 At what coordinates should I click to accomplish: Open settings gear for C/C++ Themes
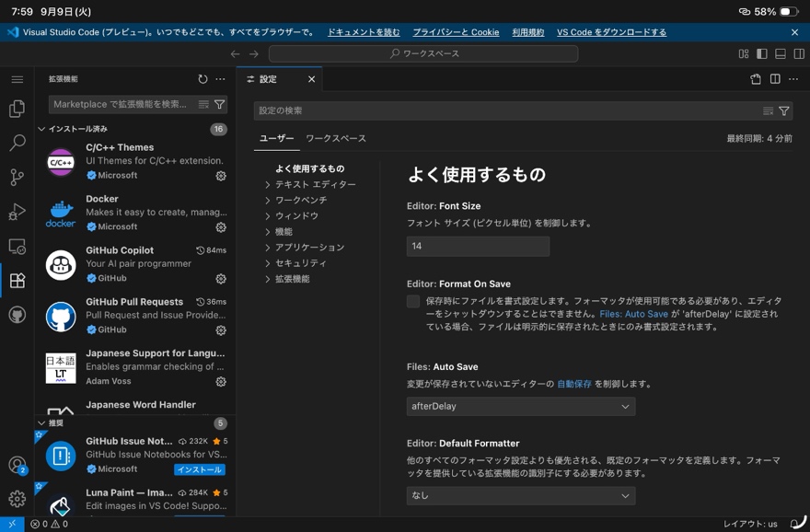pos(221,176)
